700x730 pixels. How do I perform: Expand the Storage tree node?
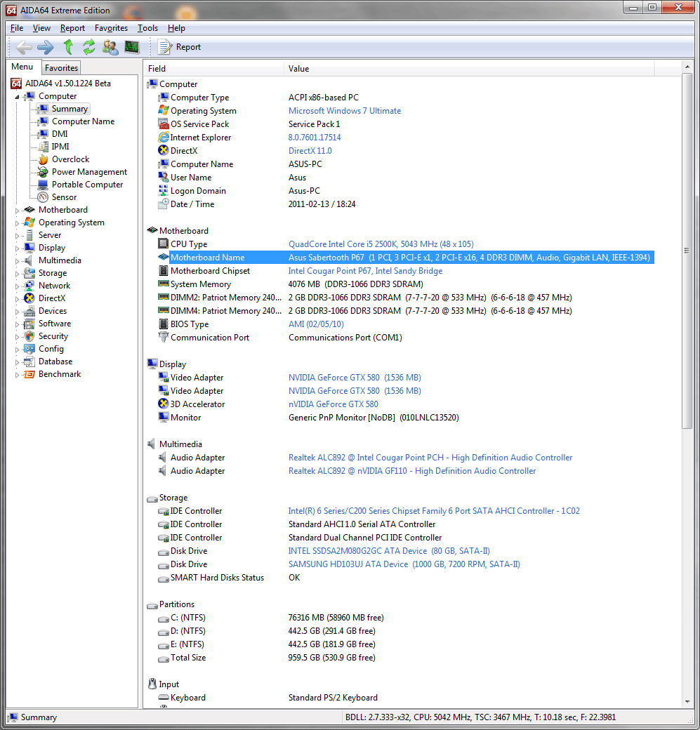[x=18, y=273]
